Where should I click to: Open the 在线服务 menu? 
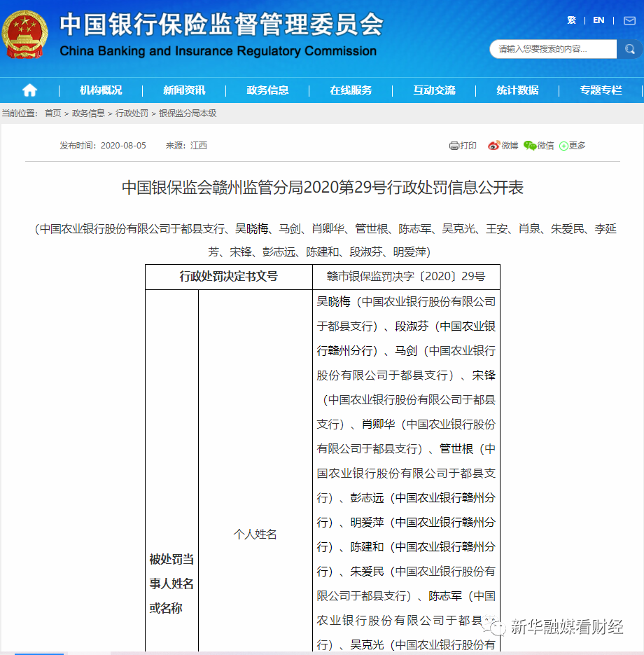tap(351, 90)
